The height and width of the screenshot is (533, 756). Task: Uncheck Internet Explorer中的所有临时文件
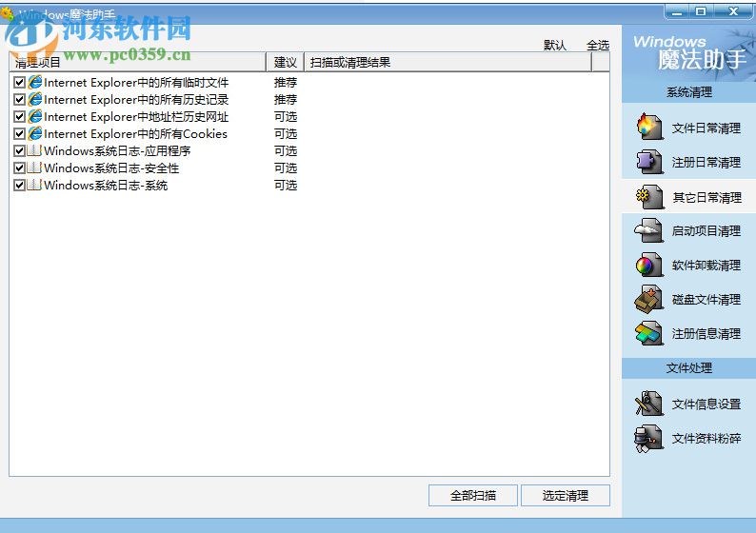pyautogui.click(x=19, y=83)
